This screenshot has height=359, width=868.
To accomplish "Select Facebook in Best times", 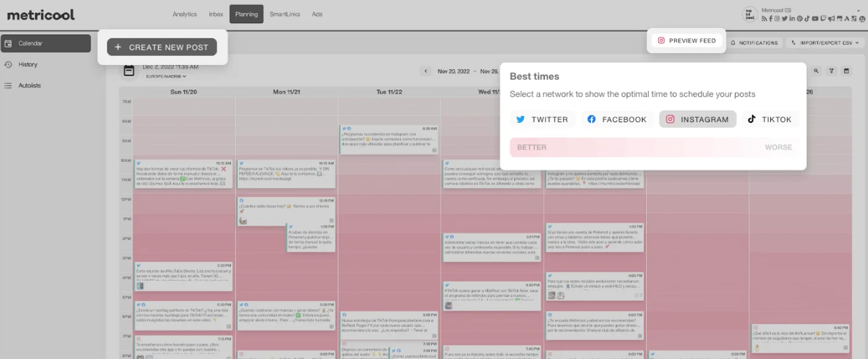I will coord(617,119).
